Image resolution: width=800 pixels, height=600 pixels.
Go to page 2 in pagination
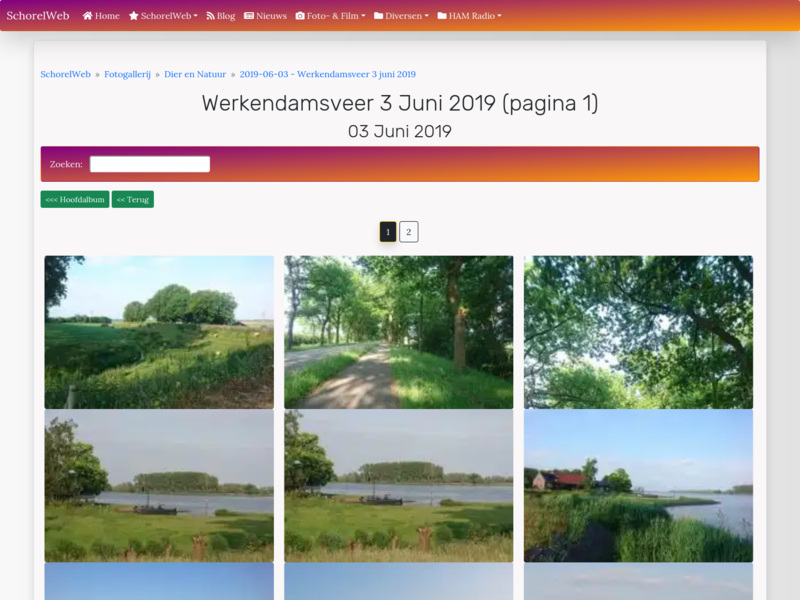409,232
